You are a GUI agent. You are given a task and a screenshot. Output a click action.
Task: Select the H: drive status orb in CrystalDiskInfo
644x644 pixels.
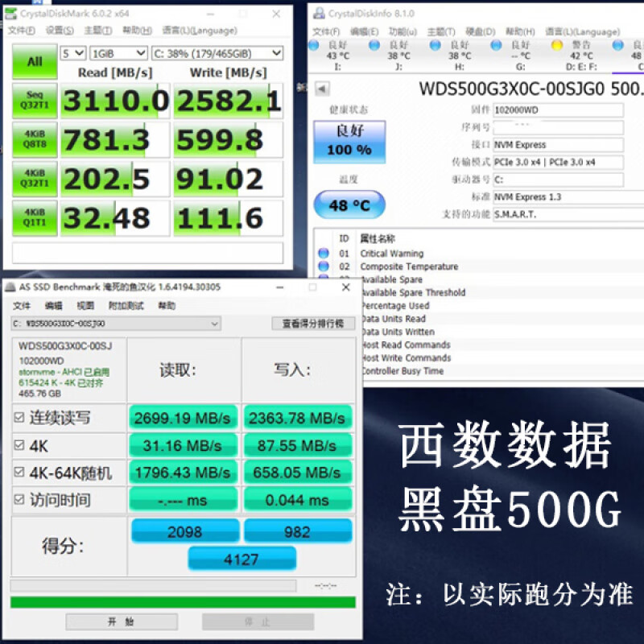(435, 45)
